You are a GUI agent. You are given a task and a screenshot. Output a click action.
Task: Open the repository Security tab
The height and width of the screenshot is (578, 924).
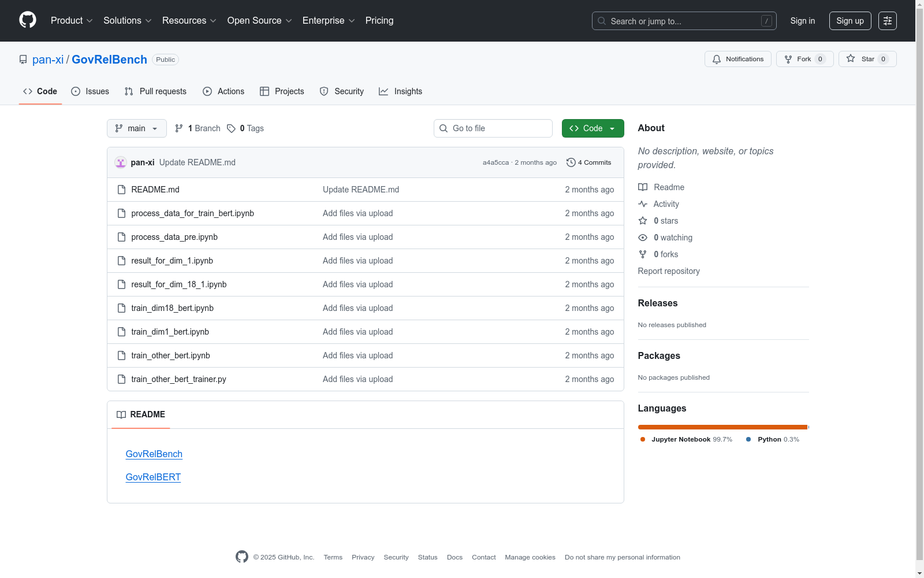click(x=342, y=91)
